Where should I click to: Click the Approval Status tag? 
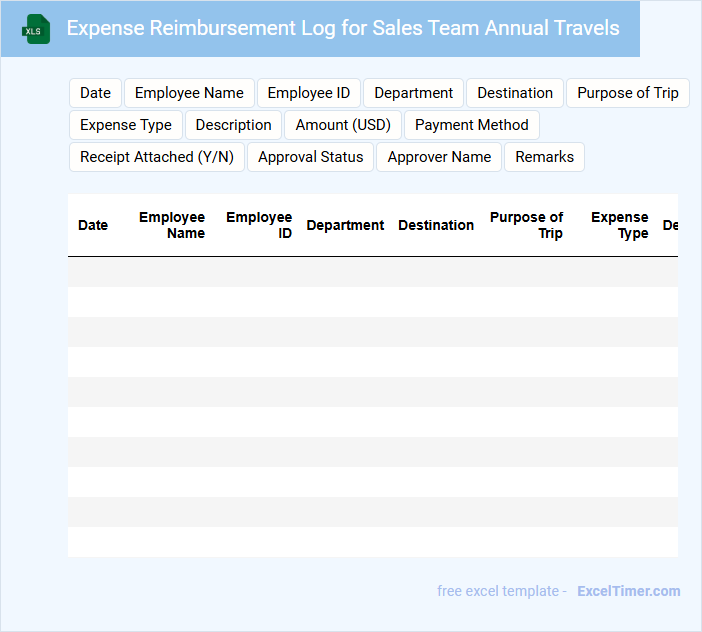[x=310, y=157]
